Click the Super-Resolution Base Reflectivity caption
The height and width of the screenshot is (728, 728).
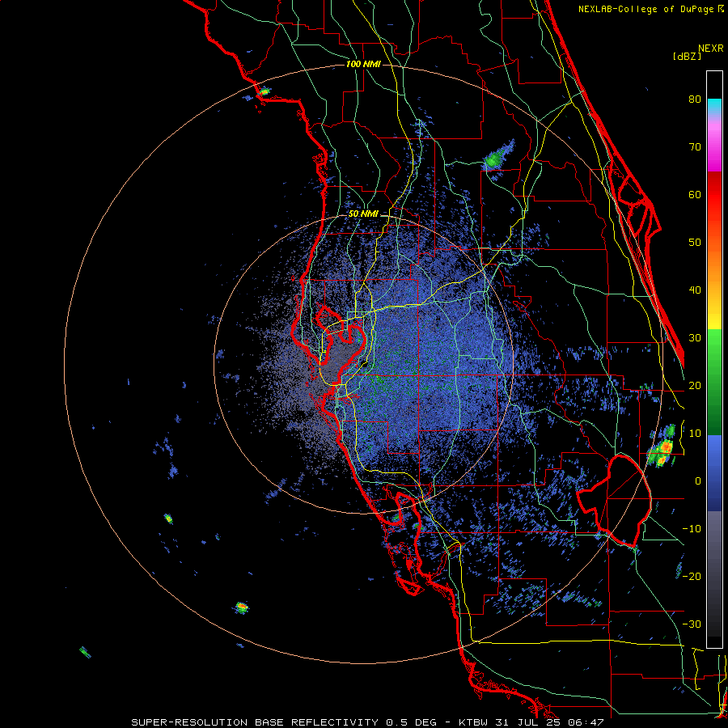point(367,722)
